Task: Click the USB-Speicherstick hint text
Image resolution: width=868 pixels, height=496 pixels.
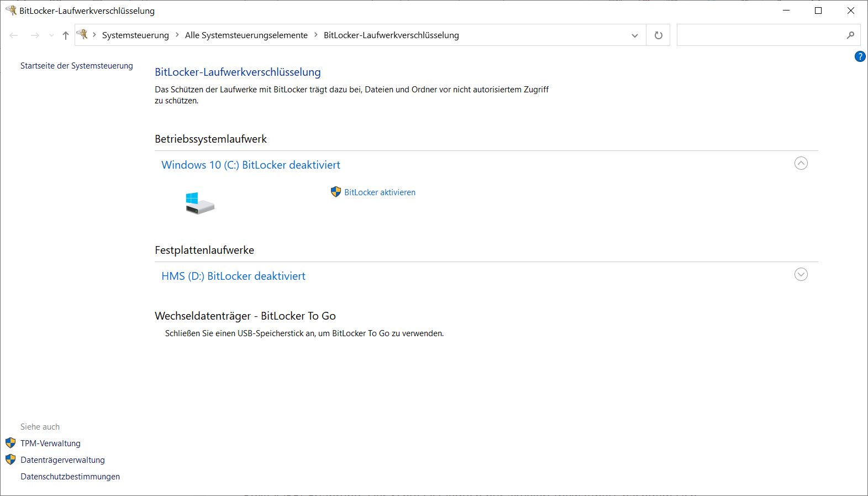Action: [x=304, y=333]
